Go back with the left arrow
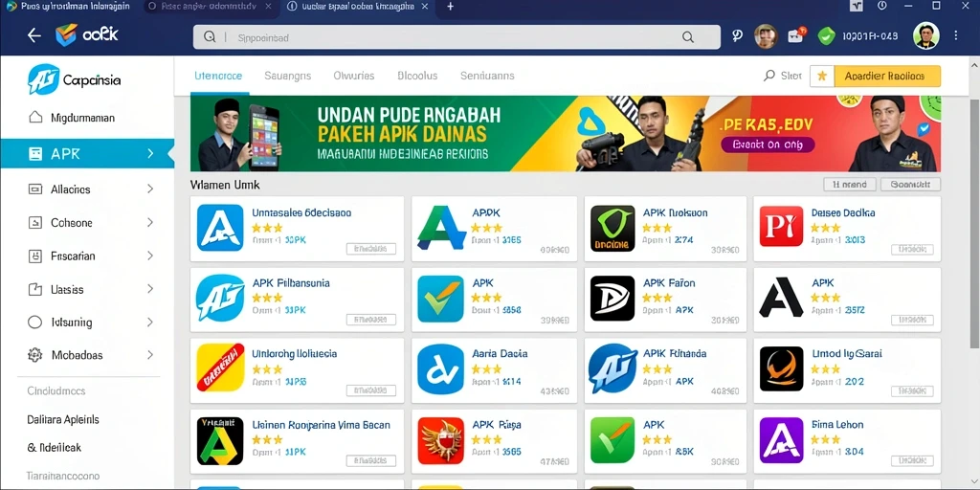 [33, 36]
